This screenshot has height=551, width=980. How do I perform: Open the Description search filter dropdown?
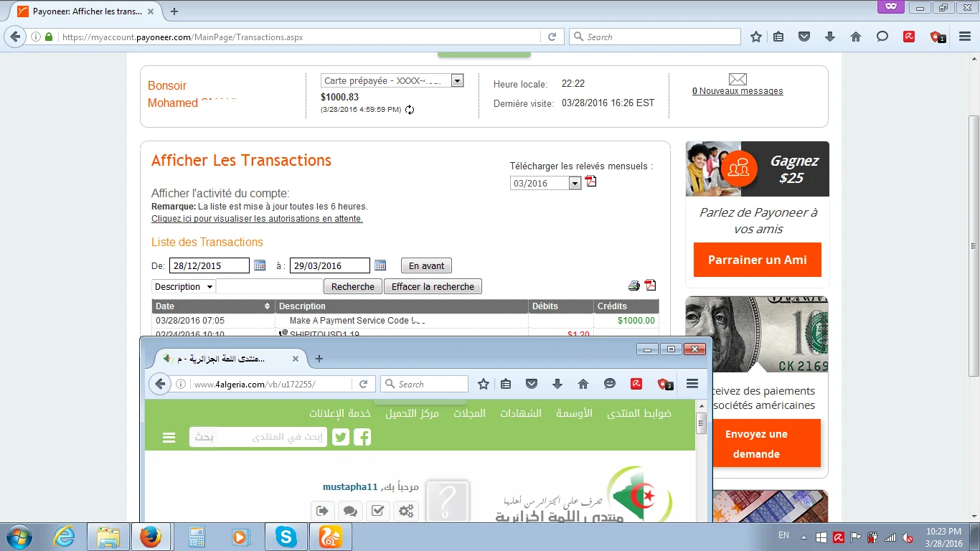[184, 287]
